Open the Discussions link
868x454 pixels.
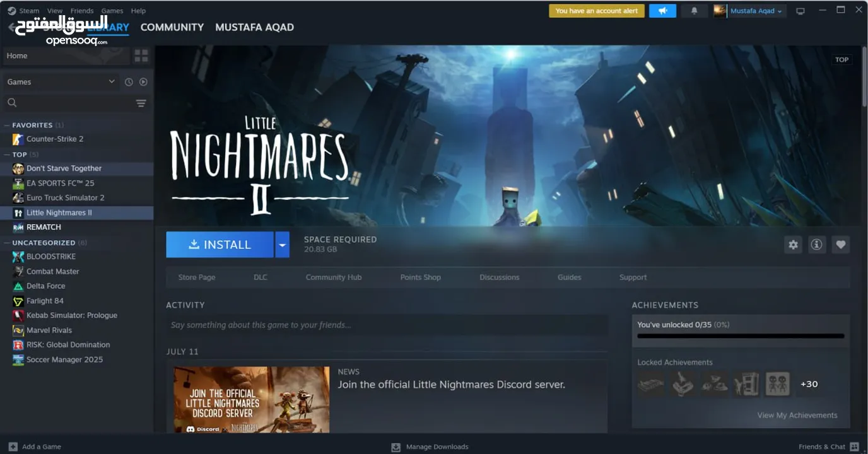500,277
